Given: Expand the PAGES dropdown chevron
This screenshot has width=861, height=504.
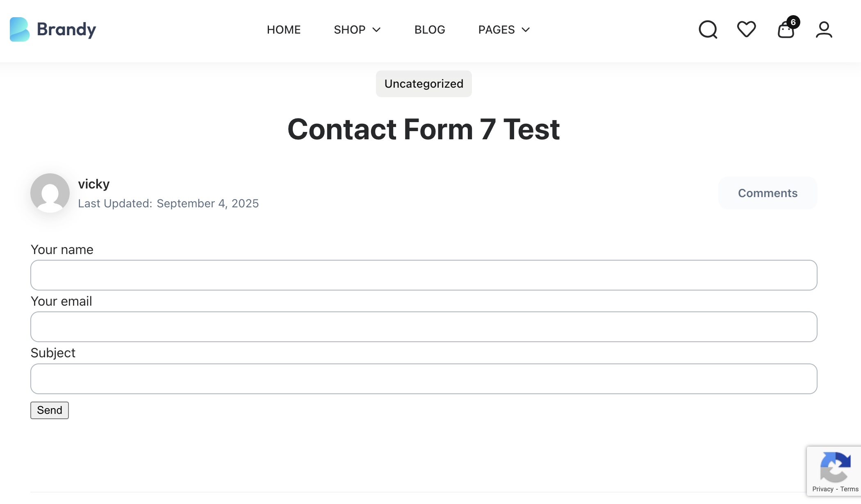Looking at the screenshot, I should [x=526, y=30].
